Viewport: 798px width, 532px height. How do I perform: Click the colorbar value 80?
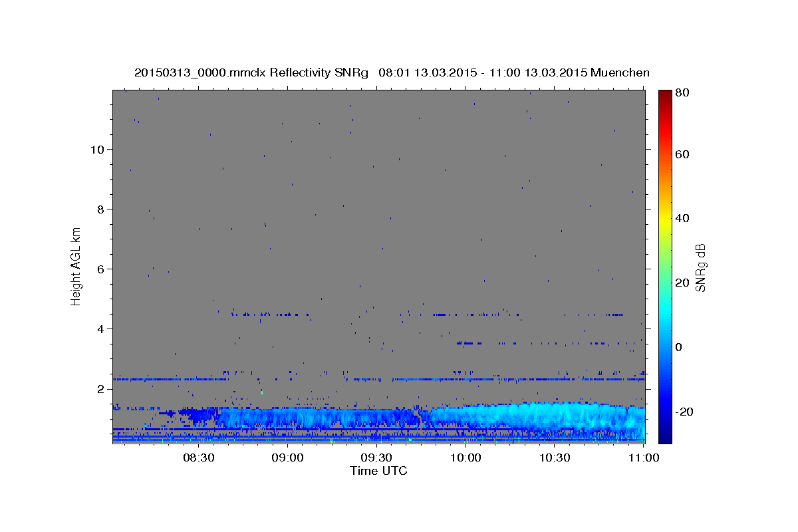click(683, 93)
